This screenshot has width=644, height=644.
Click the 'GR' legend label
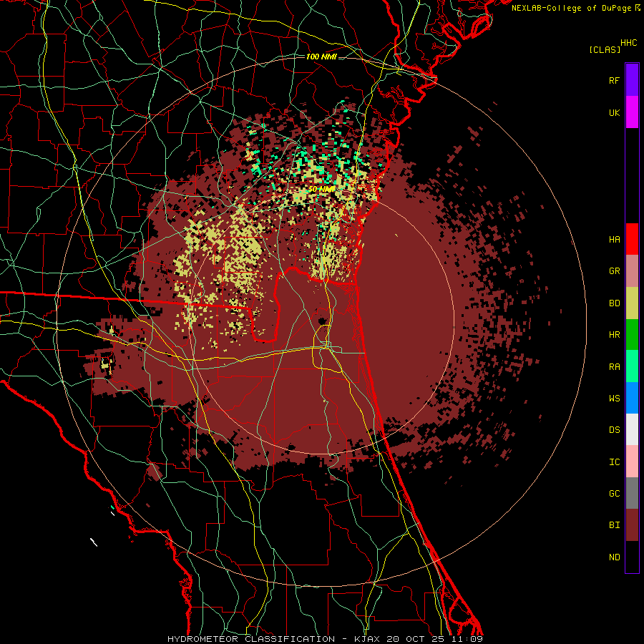[615, 271]
